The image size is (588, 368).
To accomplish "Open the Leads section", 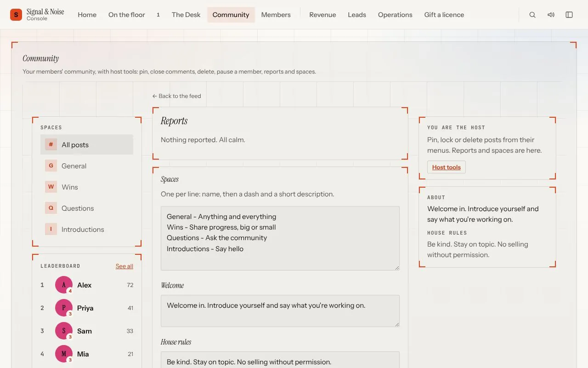I will [357, 15].
